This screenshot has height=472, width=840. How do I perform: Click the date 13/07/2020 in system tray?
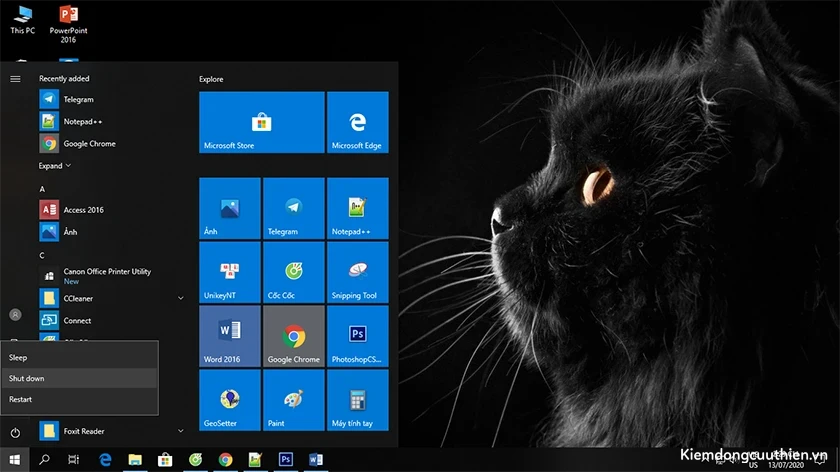click(786, 465)
